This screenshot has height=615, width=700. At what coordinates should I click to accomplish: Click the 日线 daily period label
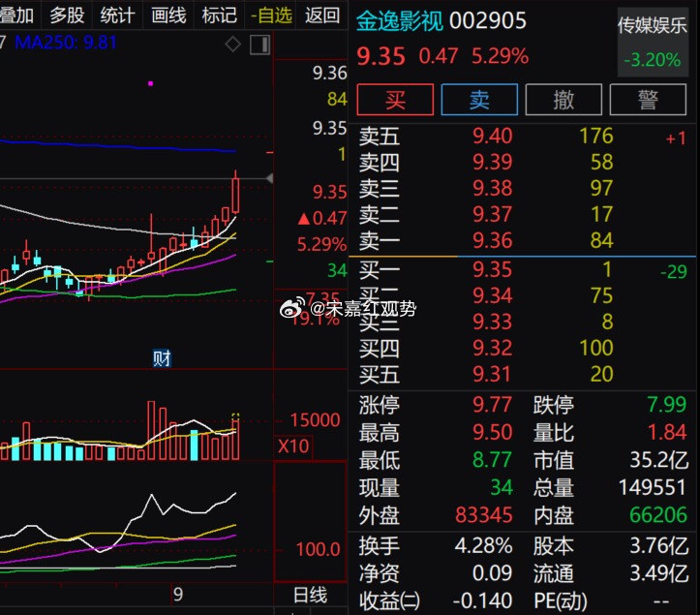click(x=310, y=596)
